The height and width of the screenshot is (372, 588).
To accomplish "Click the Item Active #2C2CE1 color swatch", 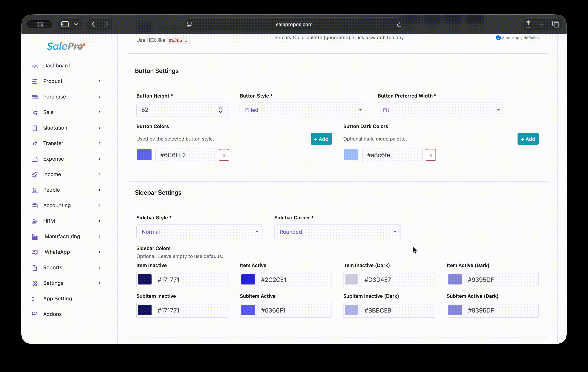I will 248,280.
